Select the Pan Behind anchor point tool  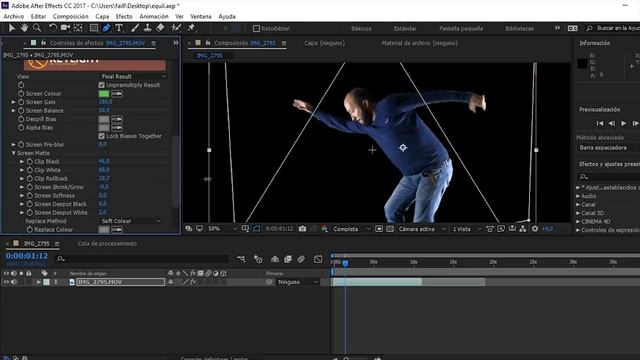[x=78, y=28]
